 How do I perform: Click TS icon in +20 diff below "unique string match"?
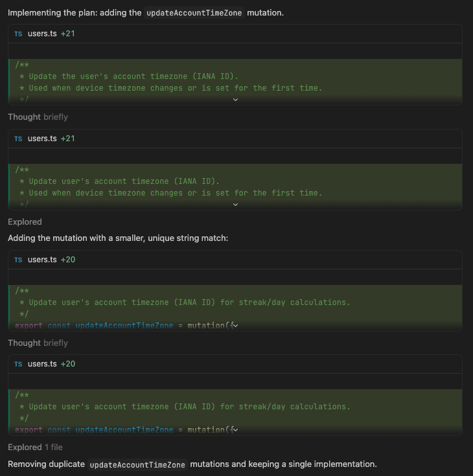pos(18,260)
